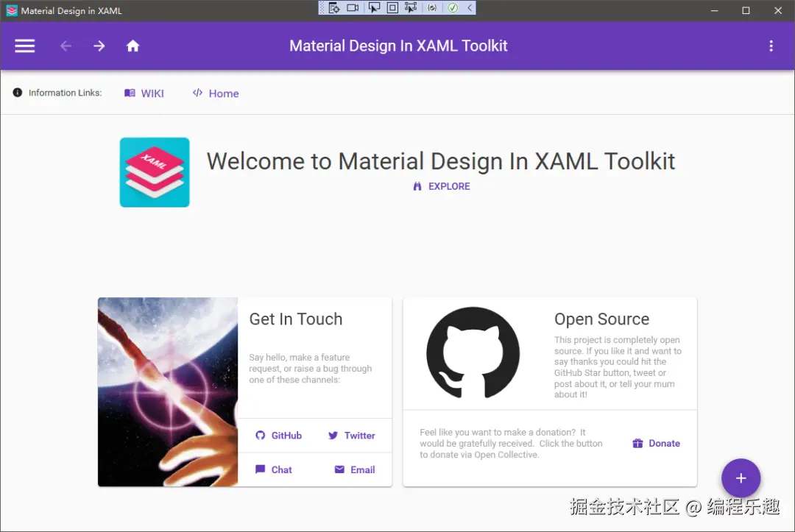
Task: Open the GitHub channel button
Action: click(278, 436)
